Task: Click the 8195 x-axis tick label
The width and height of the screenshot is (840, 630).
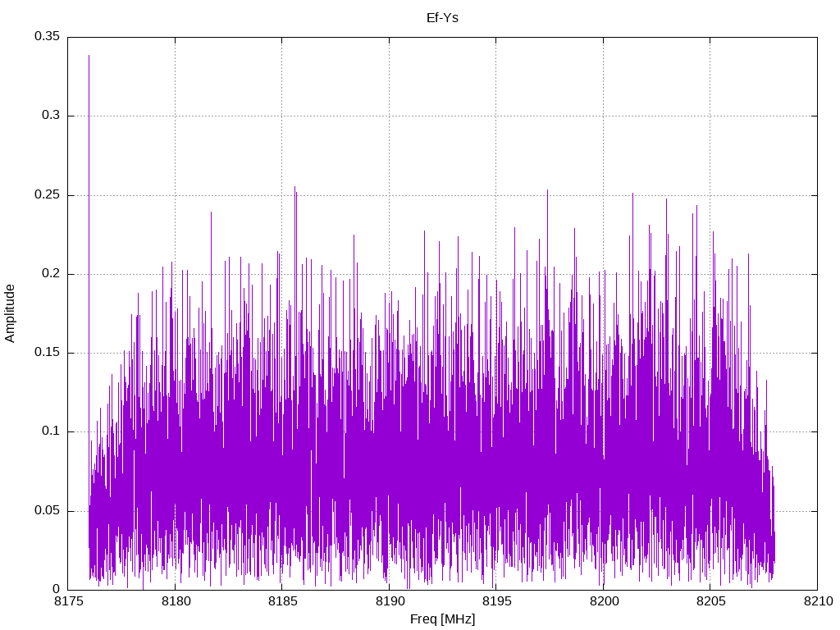Action: coord(496,601)
